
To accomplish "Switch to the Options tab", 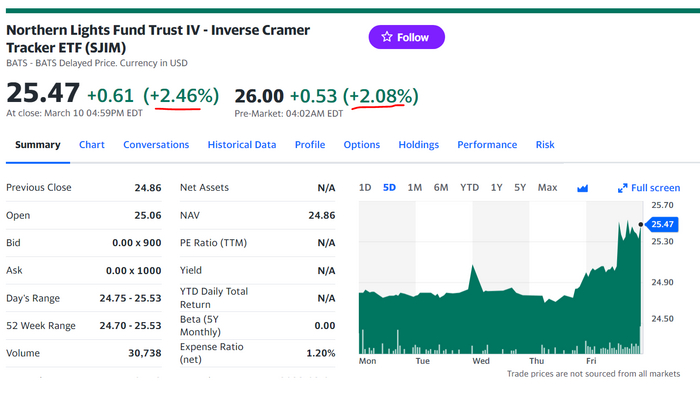I will pyautogui.click(x=362, y=145).
